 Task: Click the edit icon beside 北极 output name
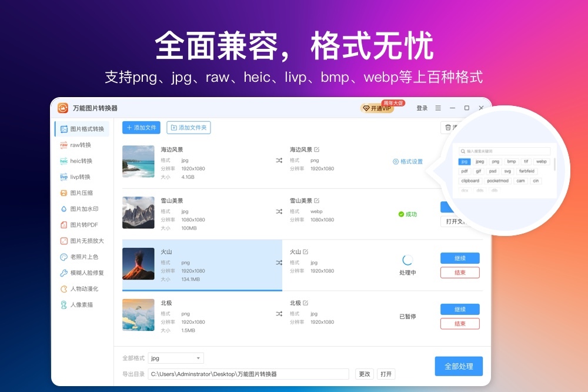[x=306, y=303]
